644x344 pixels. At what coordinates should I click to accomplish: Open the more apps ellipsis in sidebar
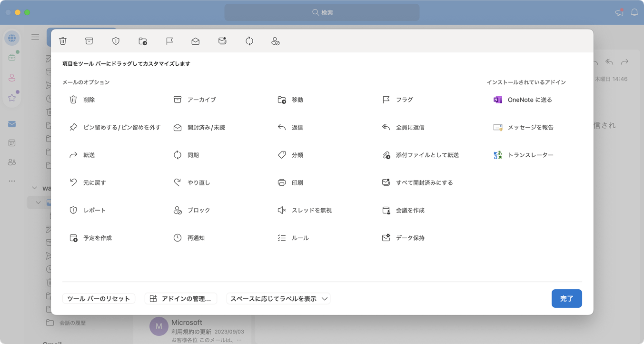click(x=12, y=181)
